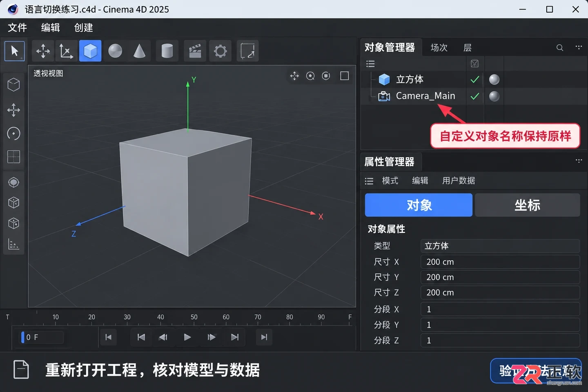The width and height of the screenshot is (588, 392).
Task: Open the 模式 menu in Attribute Manager
Action: pyautogui.click(x=390, y=180)
